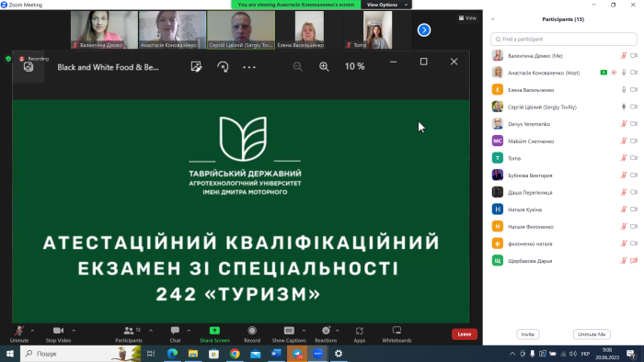Open Task View on taskbar

tap(151, 354)
